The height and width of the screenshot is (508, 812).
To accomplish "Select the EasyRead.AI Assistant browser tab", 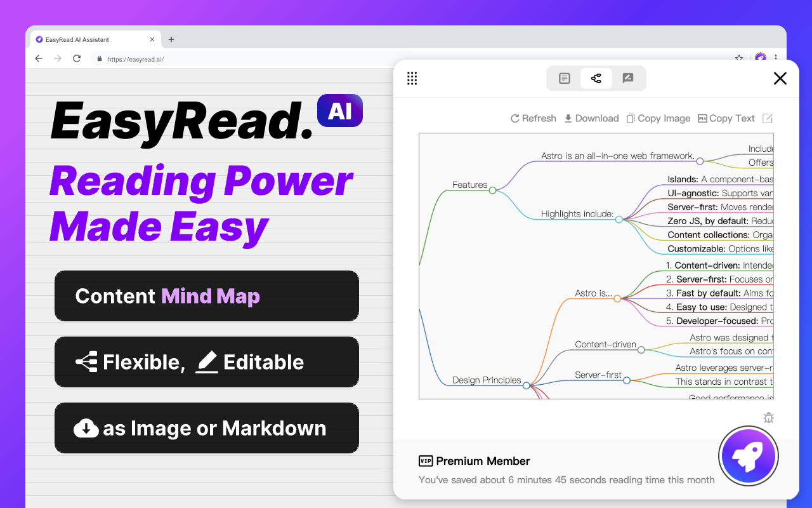I will point(95,39).
